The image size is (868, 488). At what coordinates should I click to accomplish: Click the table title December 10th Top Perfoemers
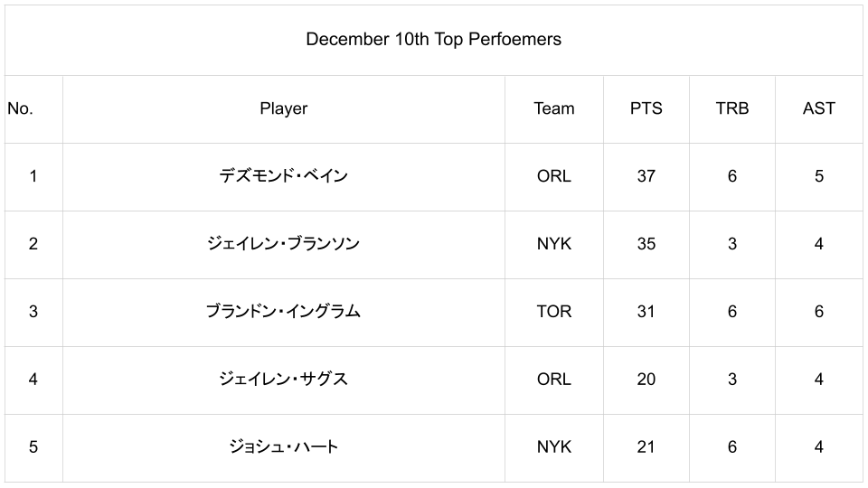433,40
